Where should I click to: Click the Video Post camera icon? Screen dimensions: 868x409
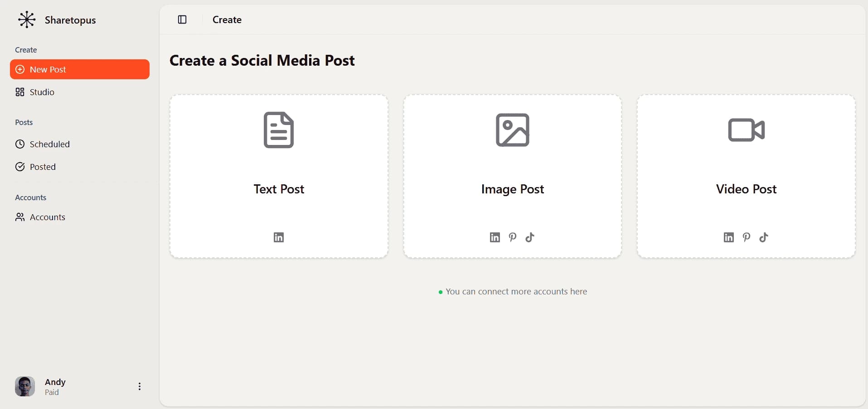(x=747, y=130)
